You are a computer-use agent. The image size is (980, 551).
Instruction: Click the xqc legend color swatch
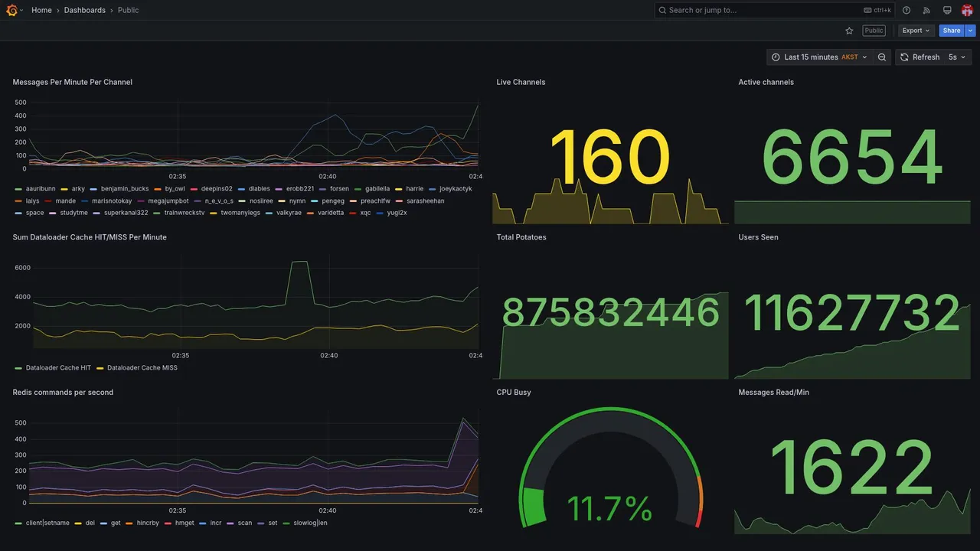[353, 213]
